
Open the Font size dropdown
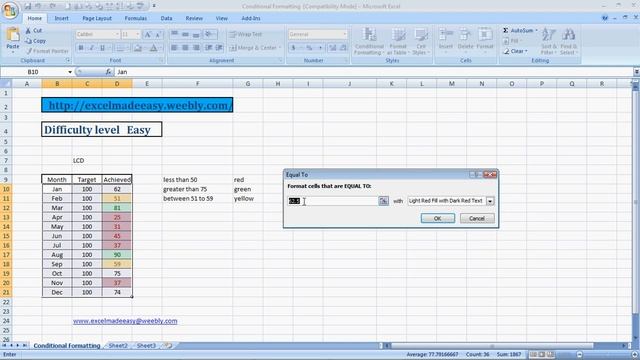(138, 34)
